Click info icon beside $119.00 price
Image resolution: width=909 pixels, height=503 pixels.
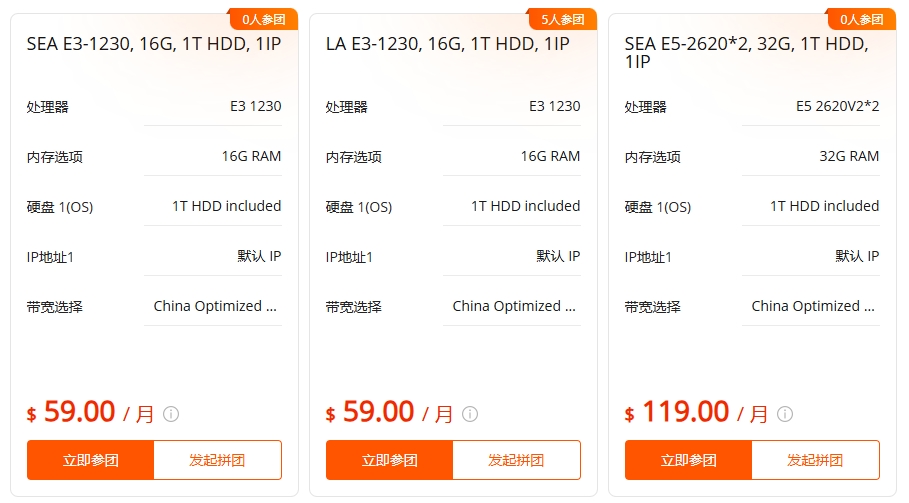click(785, 414)
